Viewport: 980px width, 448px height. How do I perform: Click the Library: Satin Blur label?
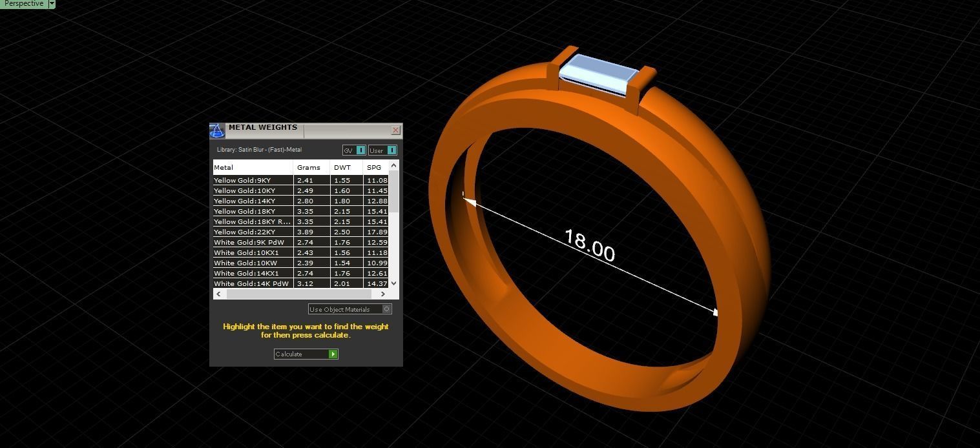pos(259,150)
